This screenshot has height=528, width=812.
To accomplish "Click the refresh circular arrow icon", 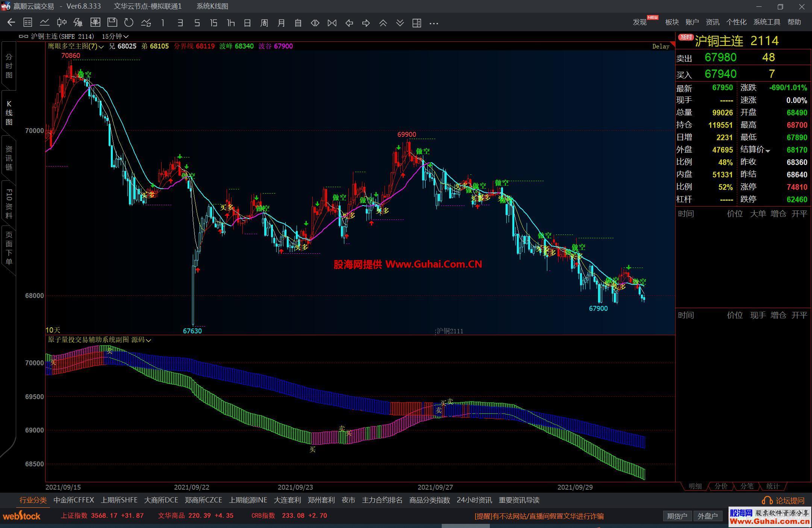I will tap(129, 23).
